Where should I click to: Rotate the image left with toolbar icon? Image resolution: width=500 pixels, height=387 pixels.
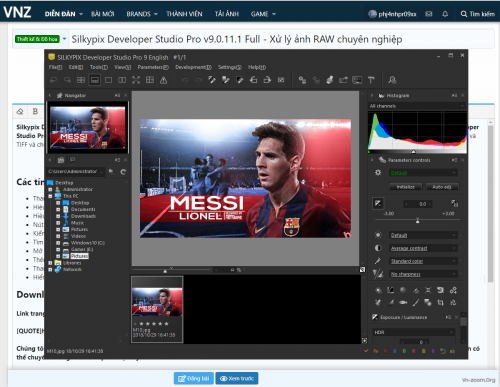(253, 80)
